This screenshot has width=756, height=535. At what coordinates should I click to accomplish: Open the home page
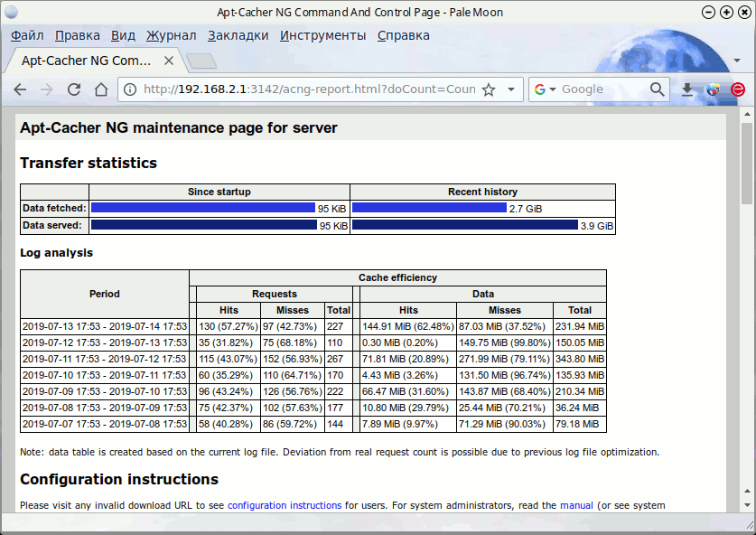pyautogui.click(x=101, y=89)
